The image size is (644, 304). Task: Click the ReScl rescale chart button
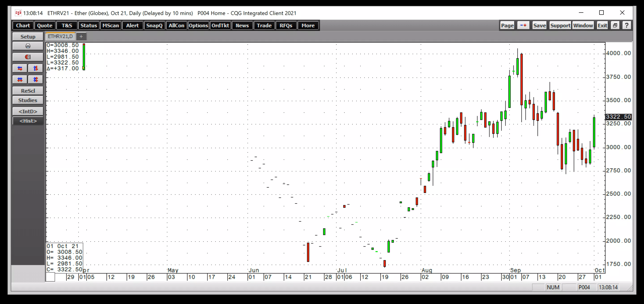coord(27,90)
